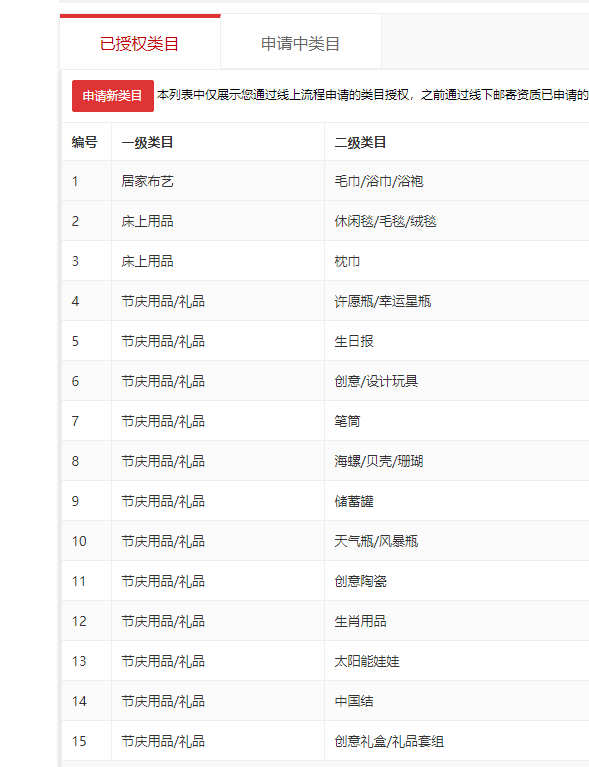Select 许愿瓶/幸运星瓶 in row 4
This screenshot has width=589, height=767.
point(383,301)
